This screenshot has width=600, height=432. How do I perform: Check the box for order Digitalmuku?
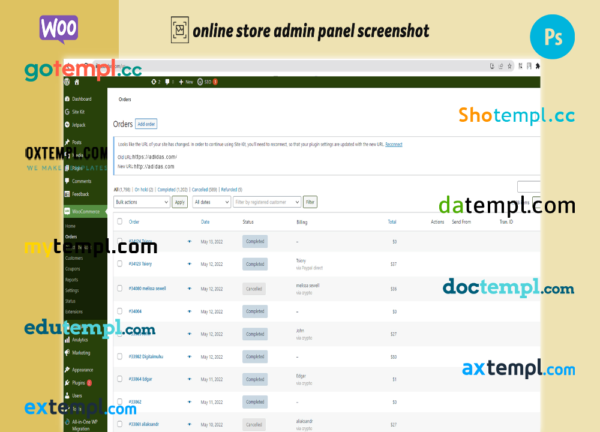[120, 356]
